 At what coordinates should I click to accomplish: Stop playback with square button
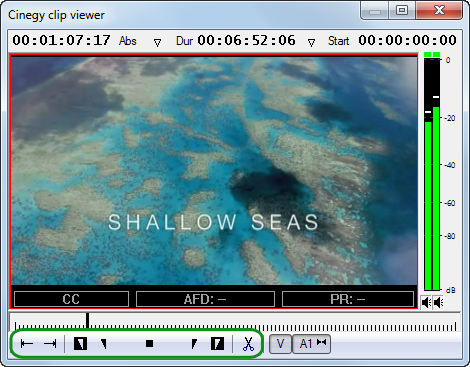tap(150, 343)
